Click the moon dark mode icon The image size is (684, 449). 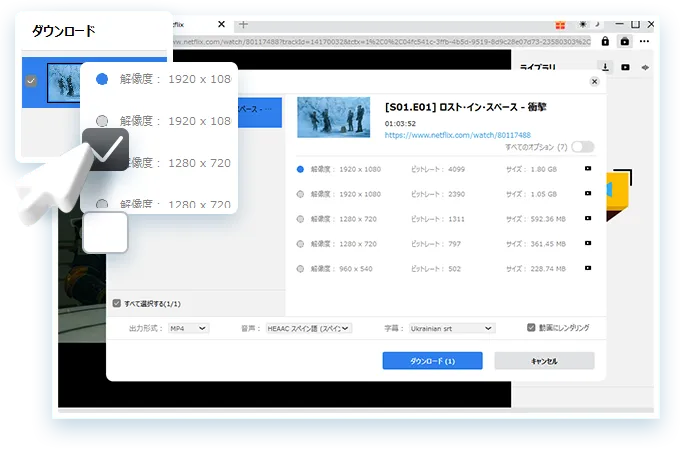coord(598,24)
